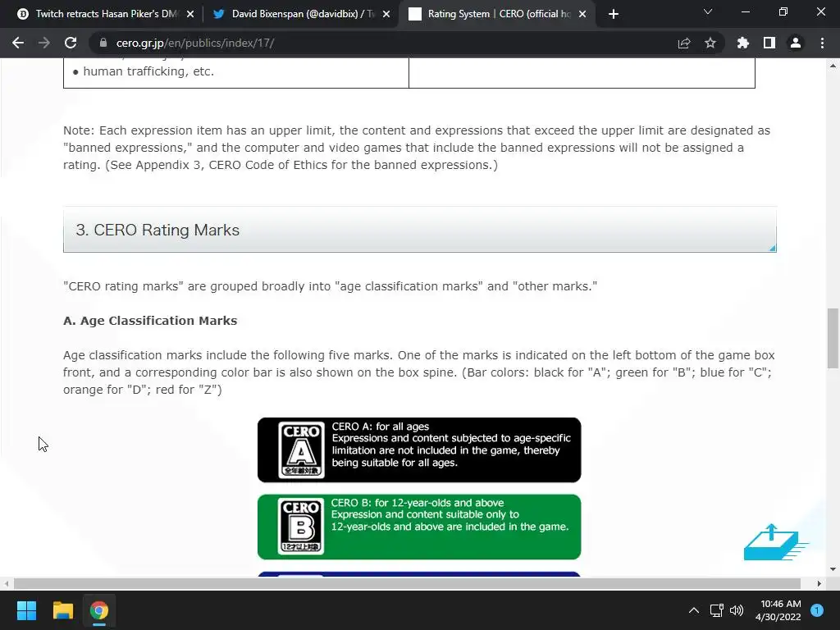Click the forward navigation arrow
Viewport: 840px width, 630px height.
44,43
